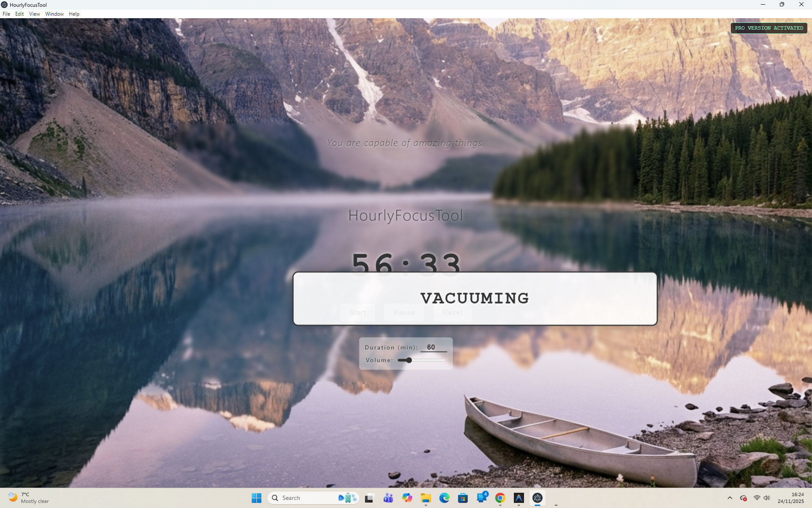Screen dimensions: 812x508
Task: Open the File menu
Action: (6, 14)
